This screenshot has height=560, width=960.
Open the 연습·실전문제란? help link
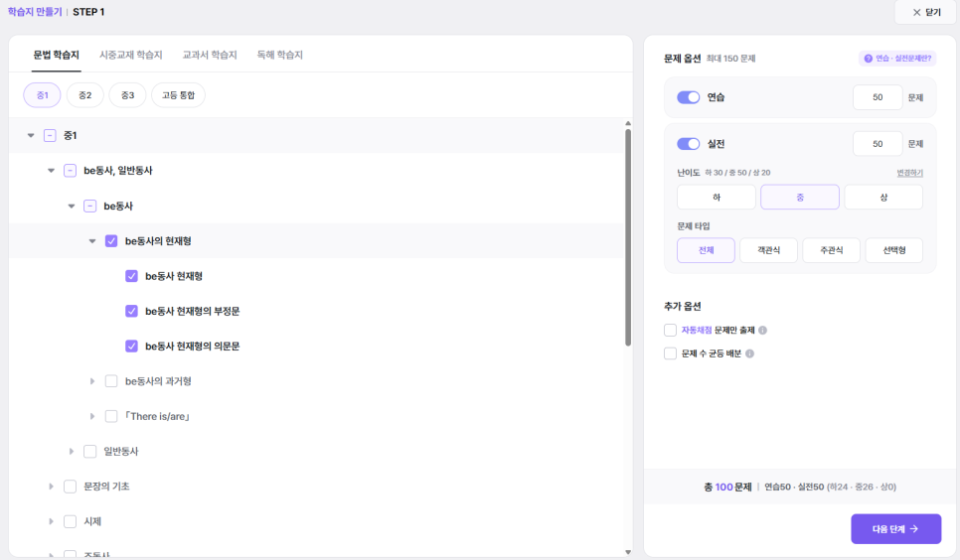(x=897, y=59)
